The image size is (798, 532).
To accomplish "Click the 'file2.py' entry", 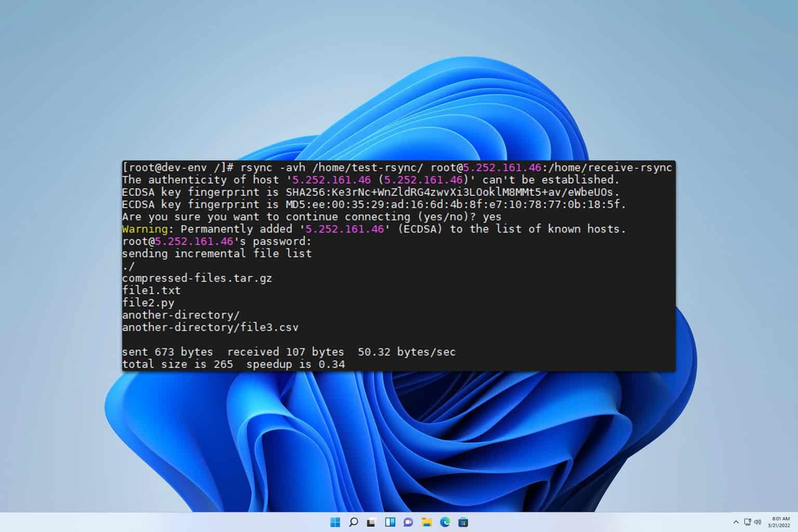I will tap(148, 303).
